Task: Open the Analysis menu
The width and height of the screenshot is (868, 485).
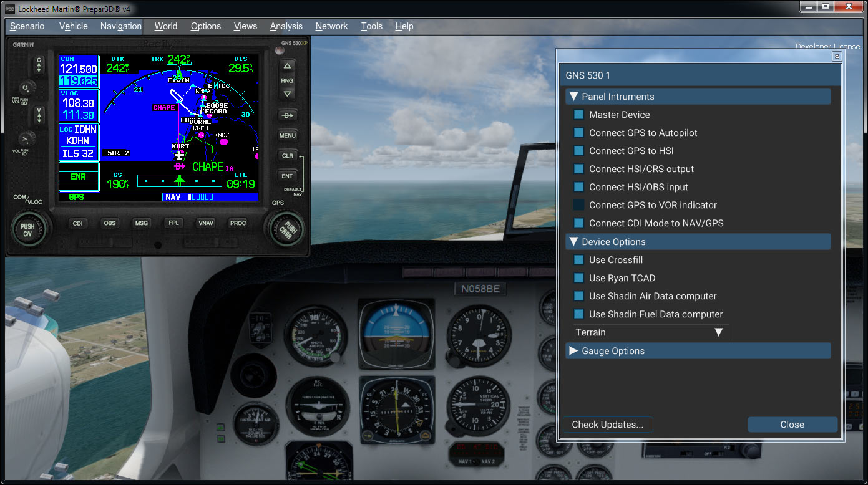Action: tap(286, 26)
